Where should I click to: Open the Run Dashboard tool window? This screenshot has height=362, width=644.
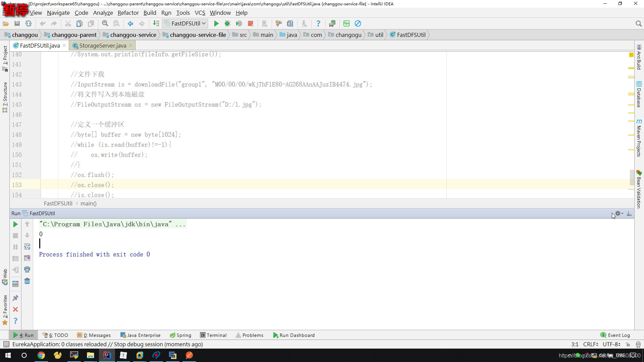pyautogui.click(x=294, y=335)
